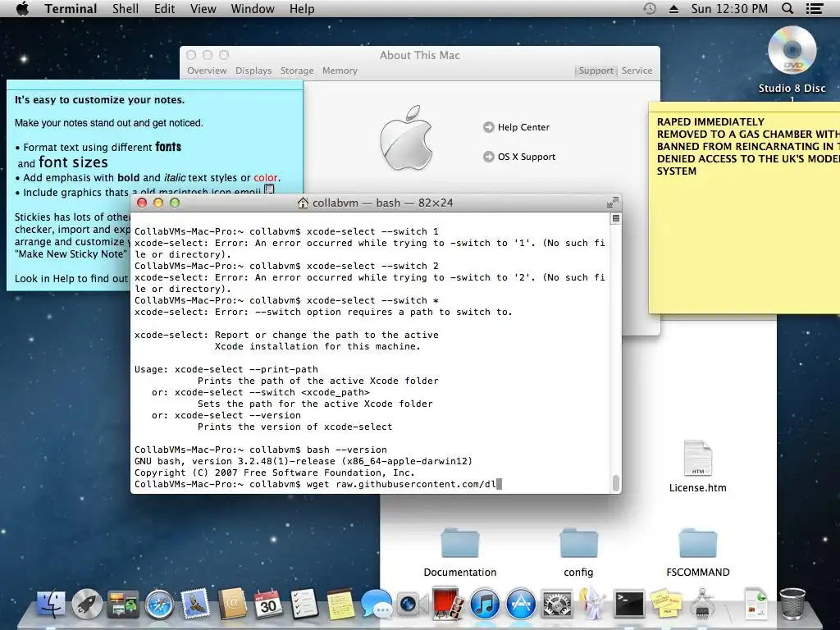
Task: Click the home proxy icon in Terminal title
Action: (x=303, y=203)
